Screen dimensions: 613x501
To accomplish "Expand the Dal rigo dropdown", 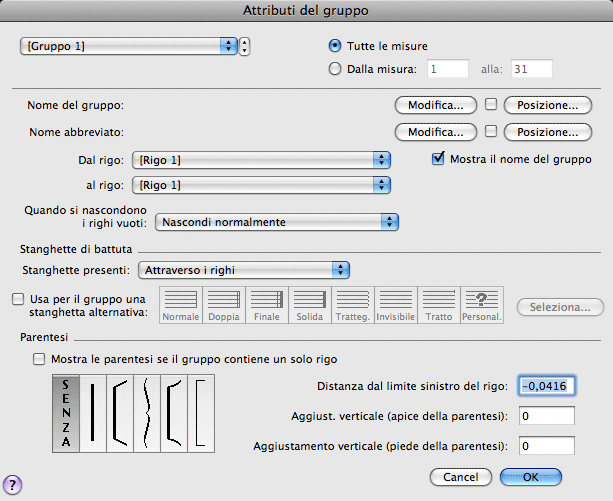I will click(260, 159).
